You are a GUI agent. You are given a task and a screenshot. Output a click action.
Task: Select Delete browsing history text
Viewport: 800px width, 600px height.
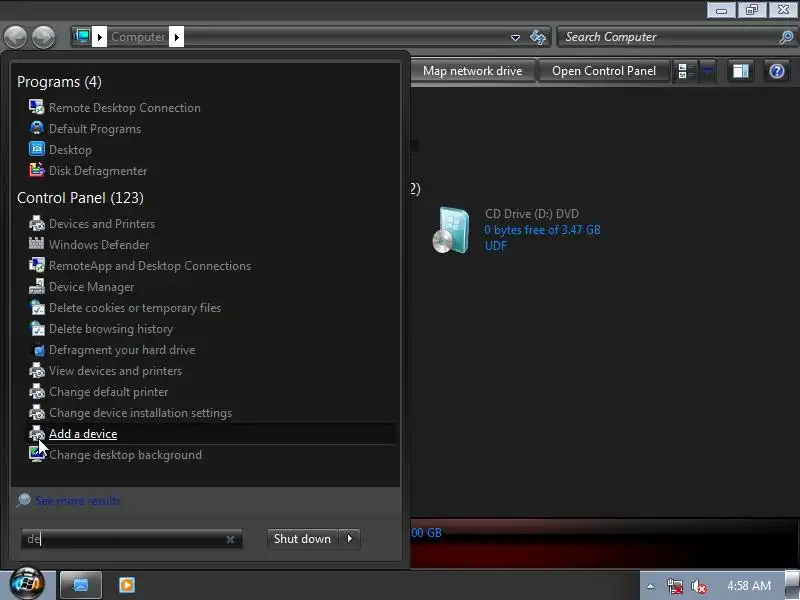(x=111, y=329)
